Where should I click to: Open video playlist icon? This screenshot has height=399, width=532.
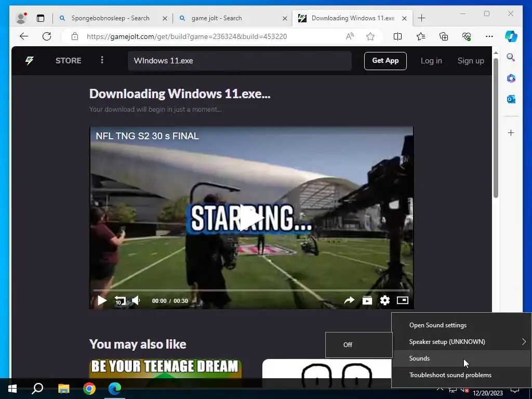[367, 301]
